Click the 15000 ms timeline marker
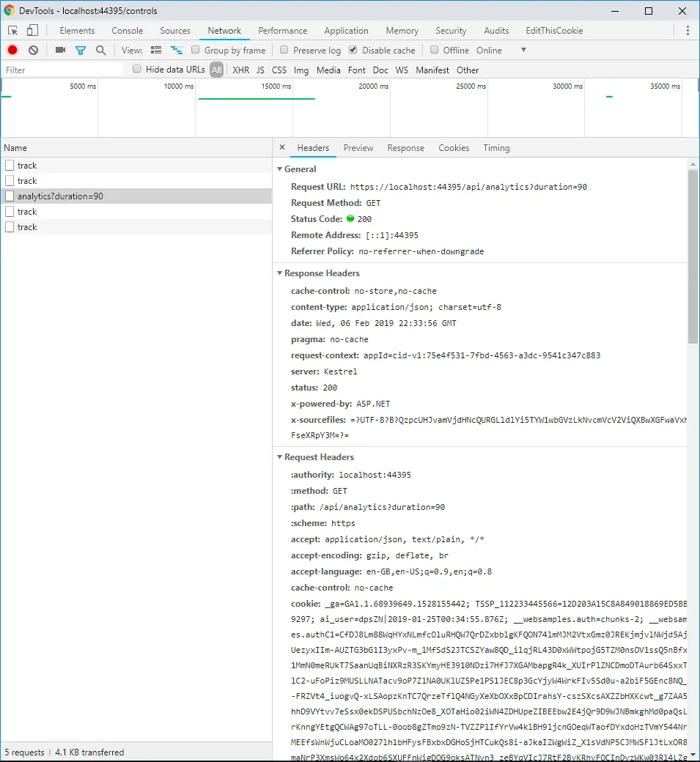This screenshot has width=700, height=762. tap(276, 86)
